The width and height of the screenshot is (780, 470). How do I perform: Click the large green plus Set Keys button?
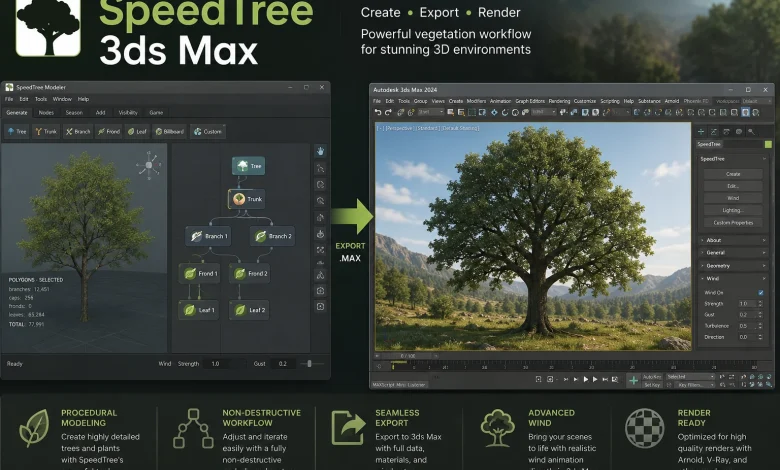[633, 380]
